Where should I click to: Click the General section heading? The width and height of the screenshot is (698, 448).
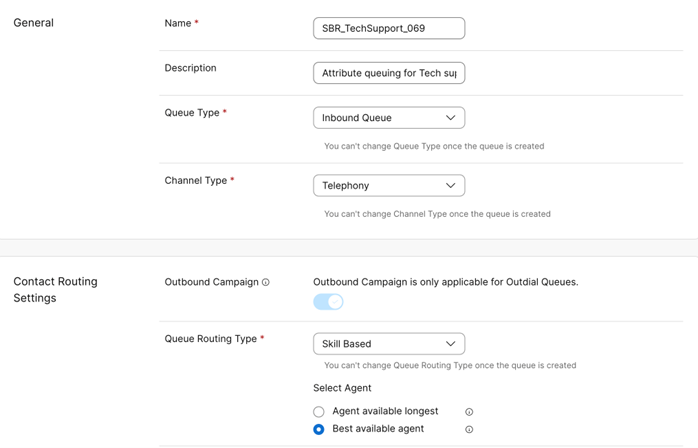click(33, 23)
